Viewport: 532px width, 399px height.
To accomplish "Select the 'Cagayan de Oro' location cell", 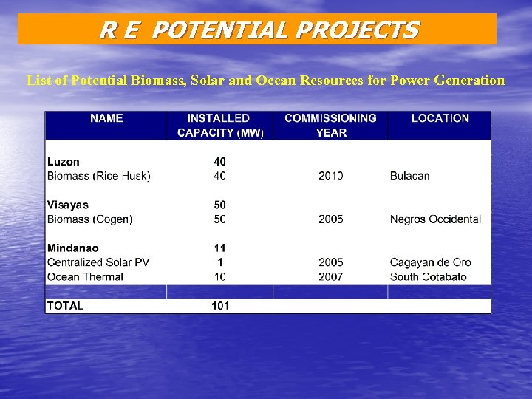I will click(x=431, y=262).
